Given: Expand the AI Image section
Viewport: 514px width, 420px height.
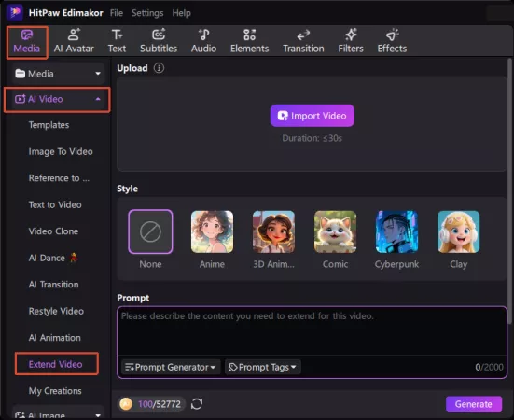Looking at the screenshot, I should pyautogui.click(x=59, y=414).
